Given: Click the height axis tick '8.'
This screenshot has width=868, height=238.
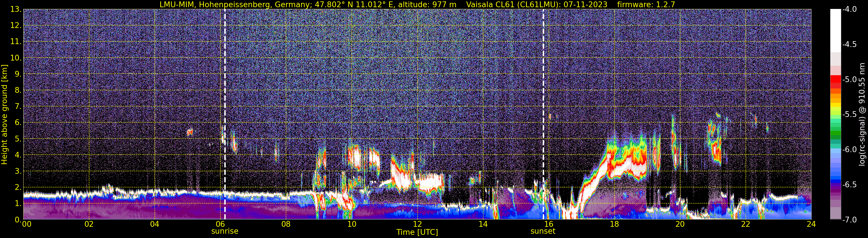Looking at the screenshot, I should click(18, 90).
